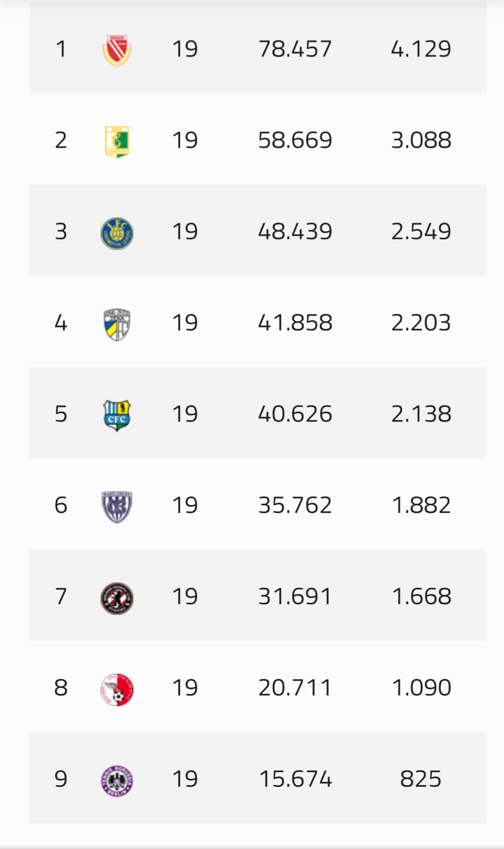Viewport: 504px width, 849px height.
Task: Click the black-red bear crest in row 7
Action: click(117, 598)
